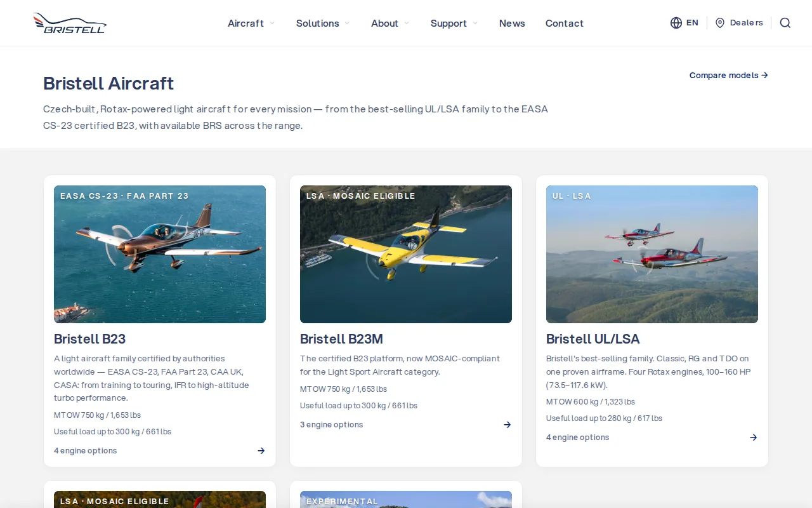Expand the Support menu chevron
The image size is (812, 508).
tap(475, 23)
